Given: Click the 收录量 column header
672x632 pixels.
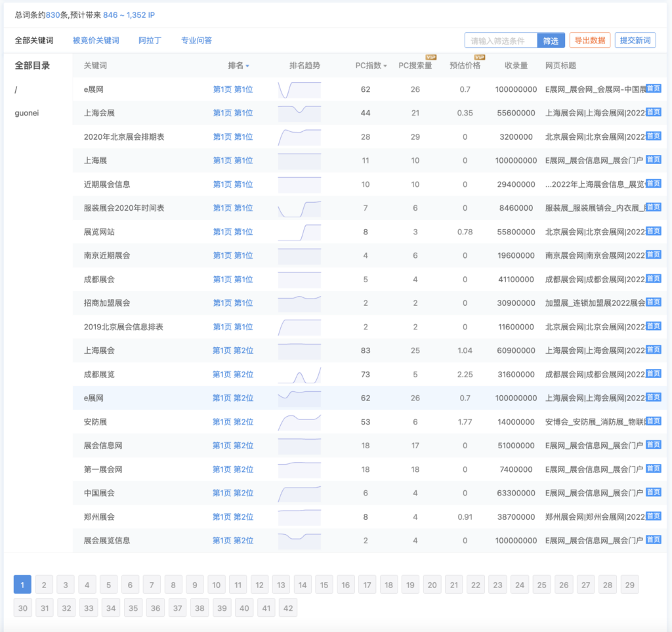Looking at the screenshot, I should [x=516, y=66].
